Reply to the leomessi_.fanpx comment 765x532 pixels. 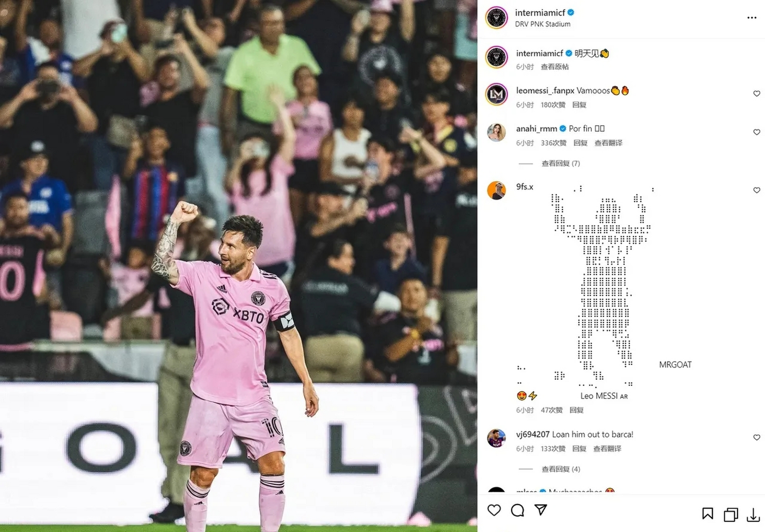click(x=579, y=105)
